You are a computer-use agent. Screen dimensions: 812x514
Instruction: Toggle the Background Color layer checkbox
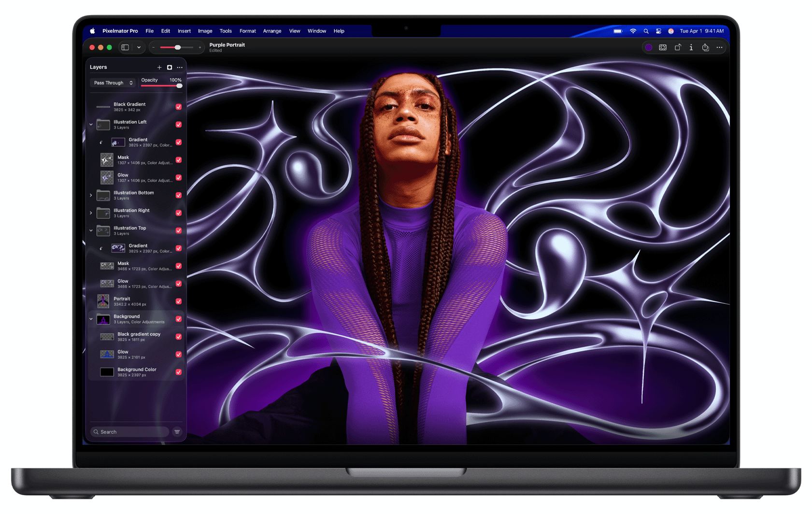tap(179, 372)
